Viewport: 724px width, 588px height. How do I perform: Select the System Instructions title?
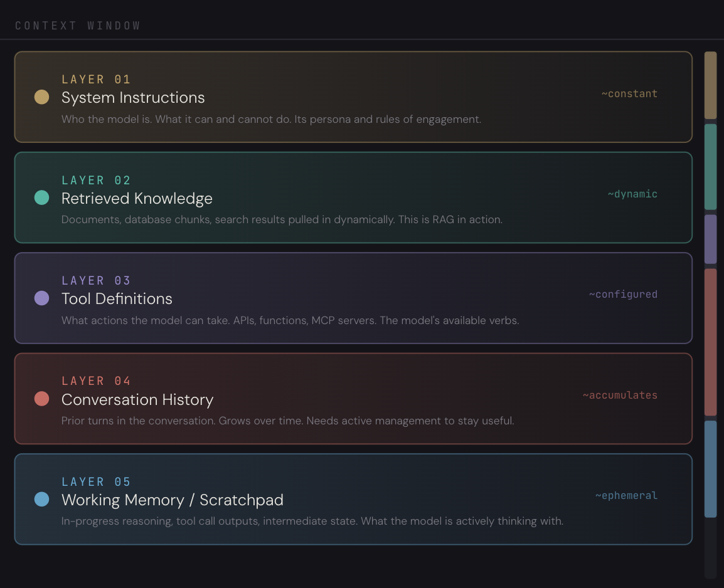pyautogui.click(x=133, y=98)
